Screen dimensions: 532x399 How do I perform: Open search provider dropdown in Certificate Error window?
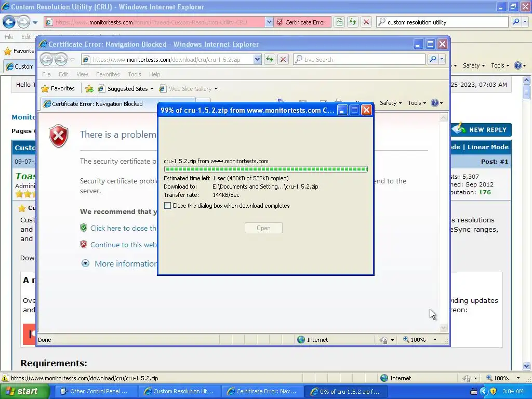(x=442, y=59)
